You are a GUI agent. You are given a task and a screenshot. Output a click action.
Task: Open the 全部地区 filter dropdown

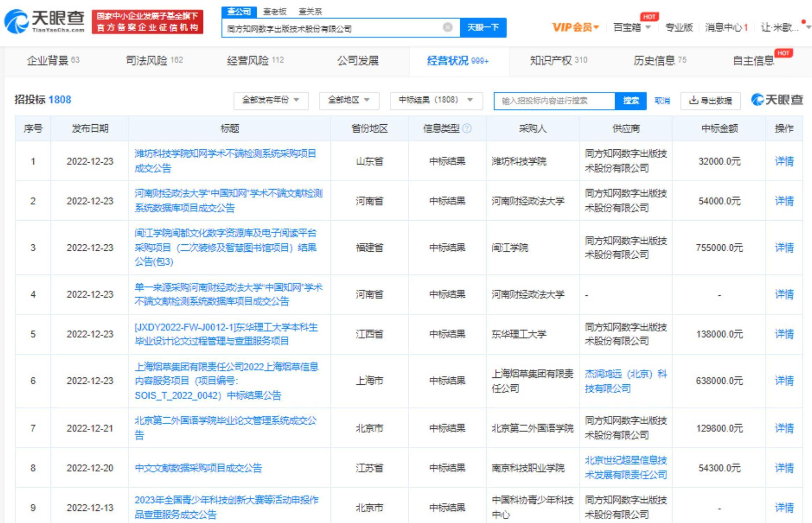point(349,100)
